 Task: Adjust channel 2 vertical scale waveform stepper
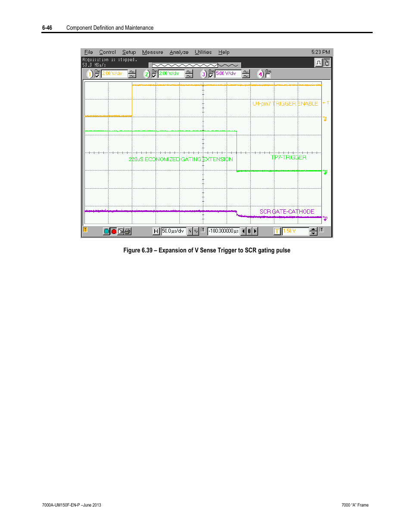click(x=189, y=74)
